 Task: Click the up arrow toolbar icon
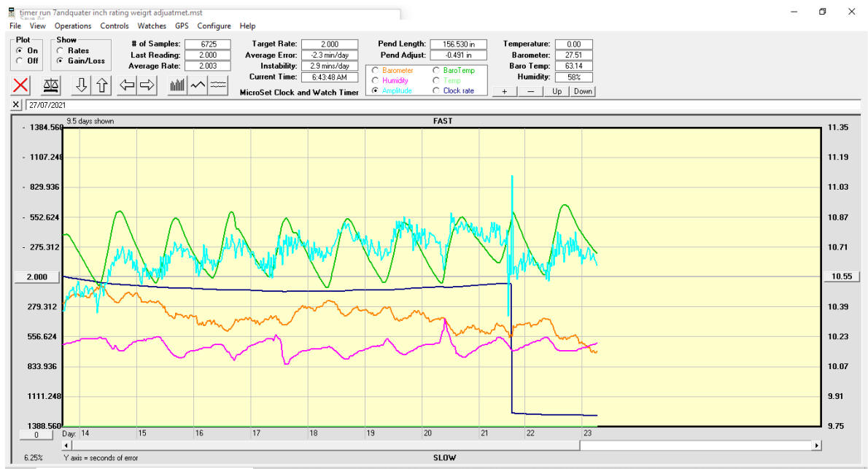[x=101, y=85]
